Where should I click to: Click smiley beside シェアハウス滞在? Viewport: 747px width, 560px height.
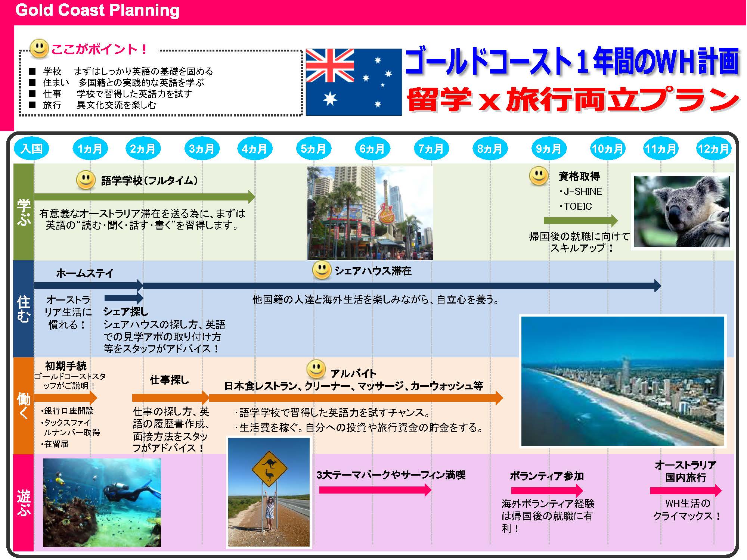coord(322,270)
